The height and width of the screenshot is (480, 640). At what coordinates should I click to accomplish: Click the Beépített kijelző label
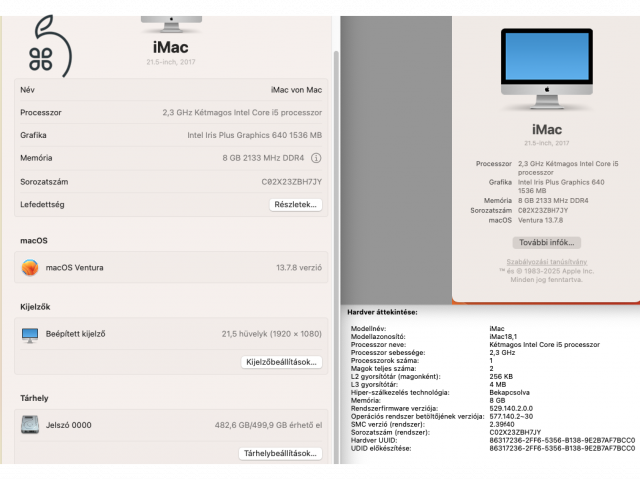point(76,334)
